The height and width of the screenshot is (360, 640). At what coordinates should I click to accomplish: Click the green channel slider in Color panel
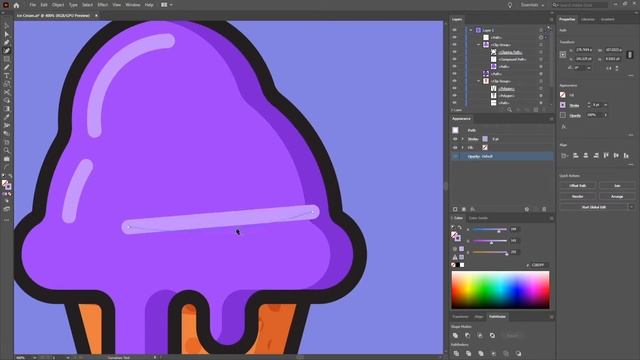point(489,241)
